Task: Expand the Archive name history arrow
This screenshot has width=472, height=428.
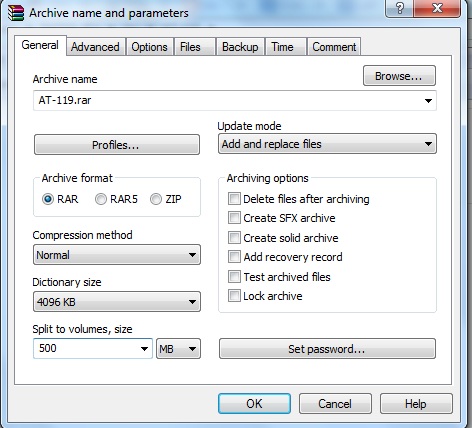Action: pyautogui.click(x=428, y=100)
